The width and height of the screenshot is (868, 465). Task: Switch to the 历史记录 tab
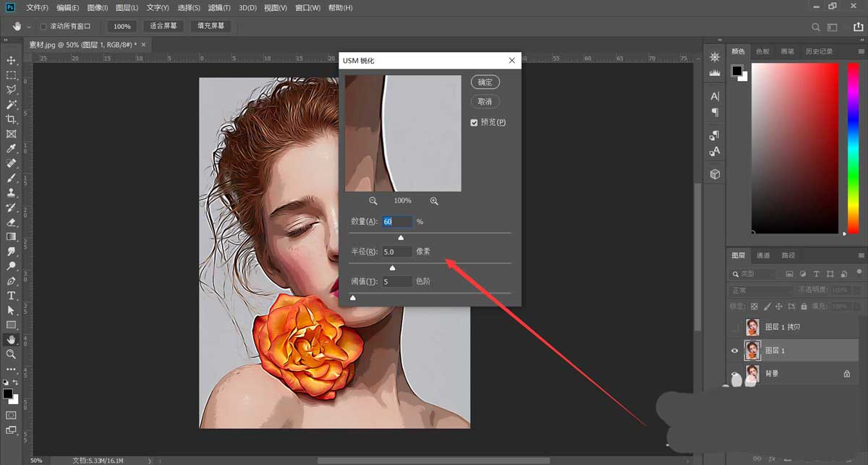click(x=819, y=51)
